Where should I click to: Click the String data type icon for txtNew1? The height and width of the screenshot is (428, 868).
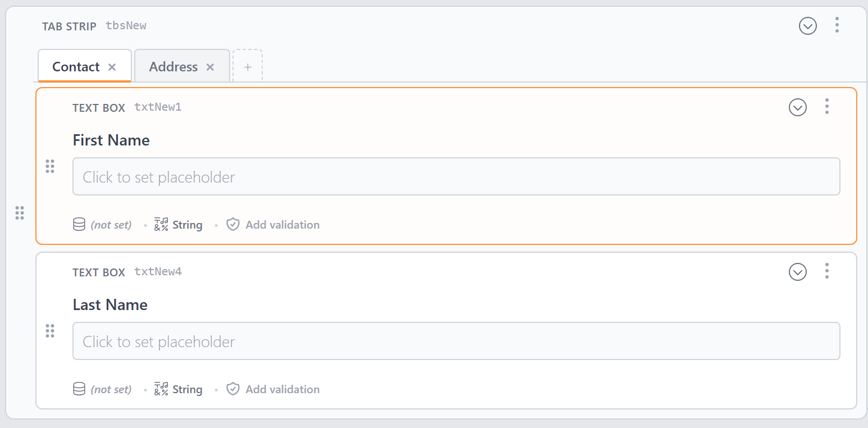click(x=161, y=225)
